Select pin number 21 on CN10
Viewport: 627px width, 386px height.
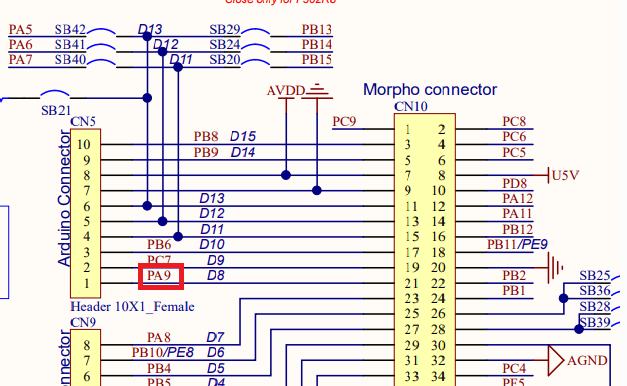tap(411, 283)
